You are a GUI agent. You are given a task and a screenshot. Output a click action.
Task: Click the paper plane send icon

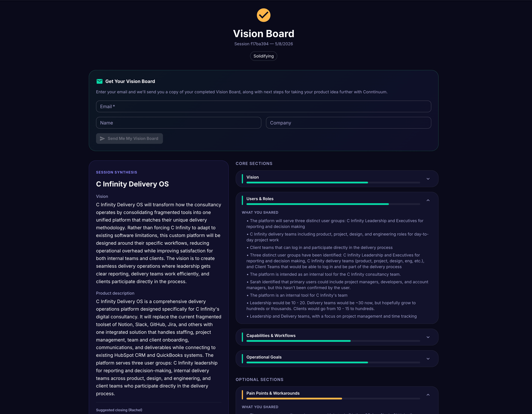click(102, 138)
